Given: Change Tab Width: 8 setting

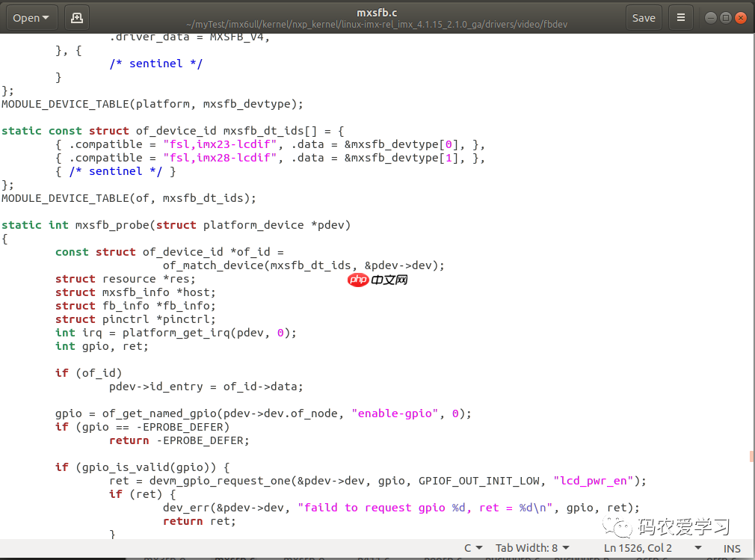Looking at the screenshot, I should click(x=532, y=548).
